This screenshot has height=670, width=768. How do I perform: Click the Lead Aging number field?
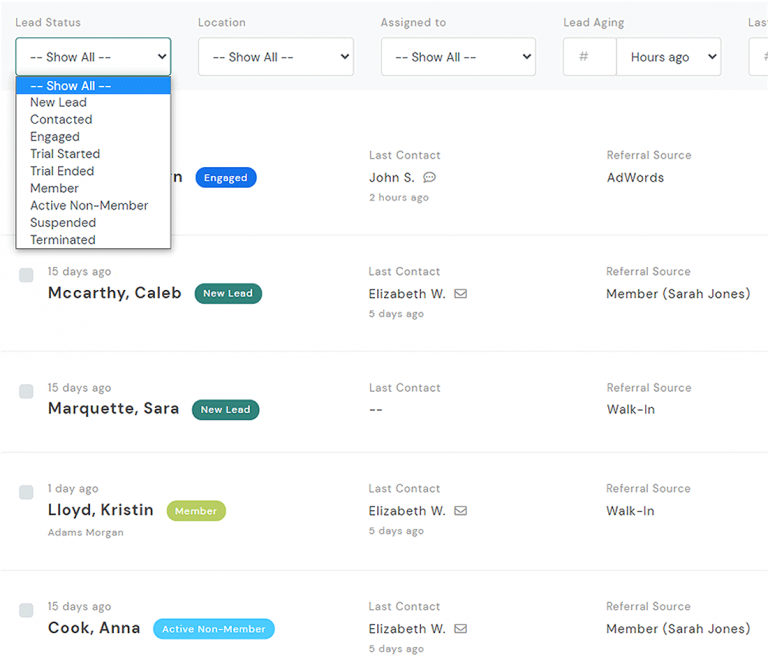click(x=590, y=57)
